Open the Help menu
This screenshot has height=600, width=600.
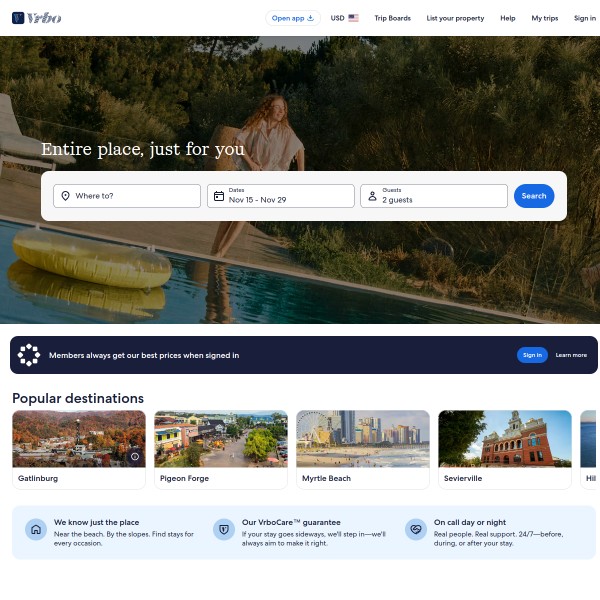pos(507,18)
